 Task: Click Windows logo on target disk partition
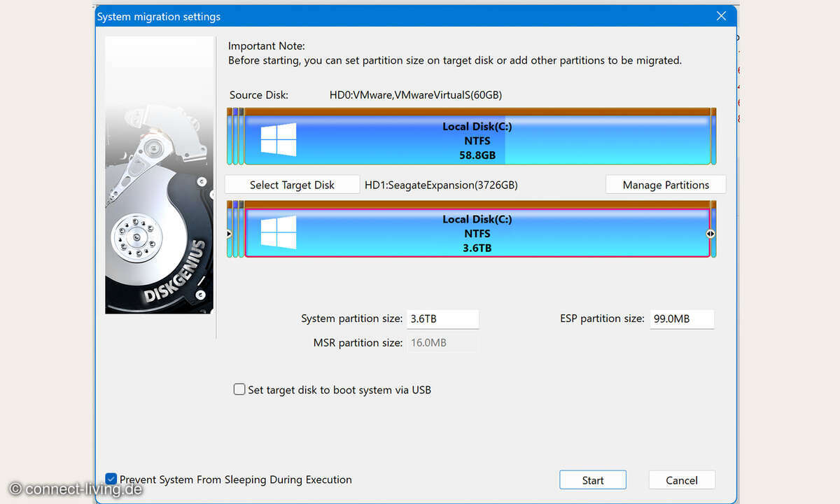coord(279,232)
